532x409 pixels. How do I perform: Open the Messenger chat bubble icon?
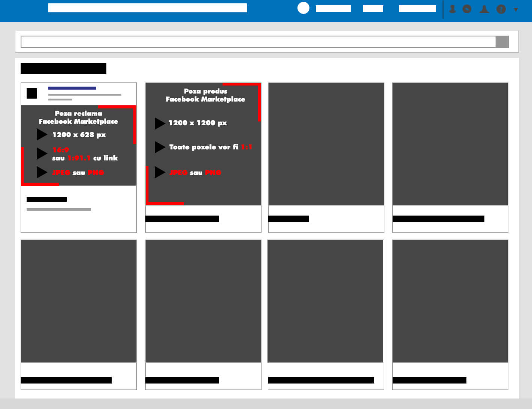pyautogui.click(x=467, y=9)
